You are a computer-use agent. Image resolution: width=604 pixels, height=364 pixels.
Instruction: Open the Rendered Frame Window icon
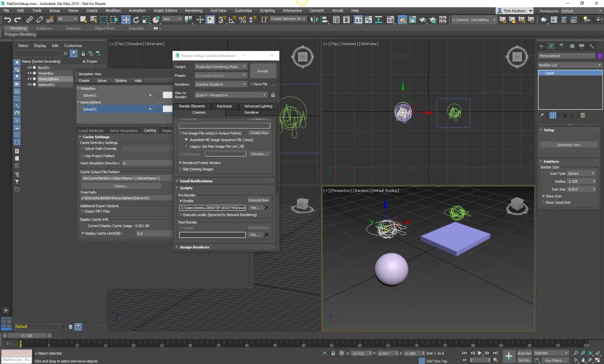(x=412, y=20)
